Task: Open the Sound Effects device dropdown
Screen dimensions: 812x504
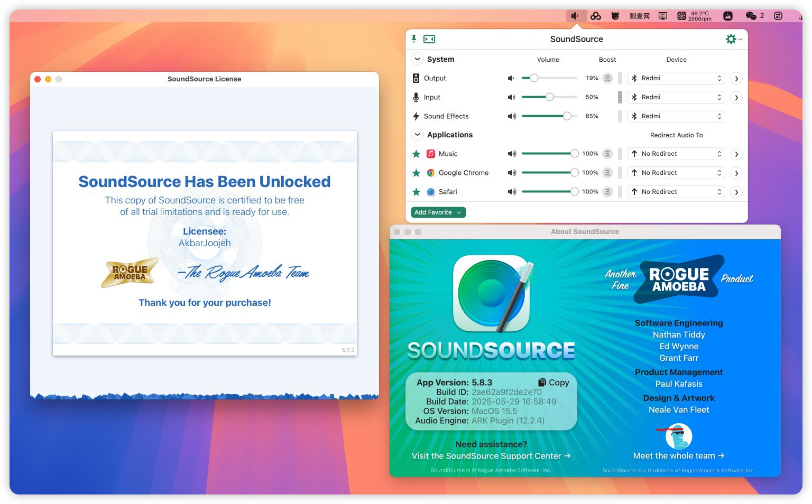Action: [676, 116]
